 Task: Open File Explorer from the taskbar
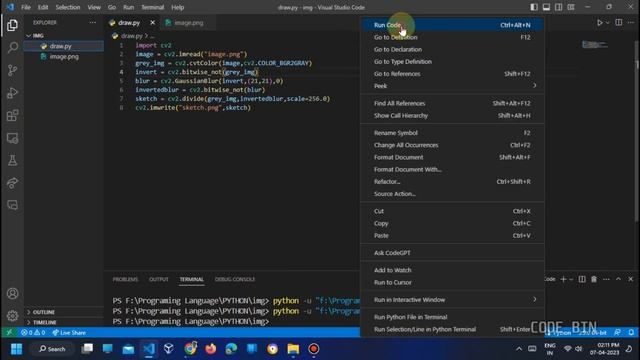click(293, 349)
